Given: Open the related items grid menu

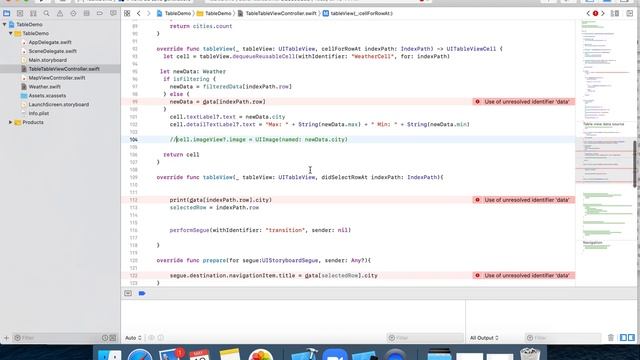Looking at the screenshot, I should [127, 13].
